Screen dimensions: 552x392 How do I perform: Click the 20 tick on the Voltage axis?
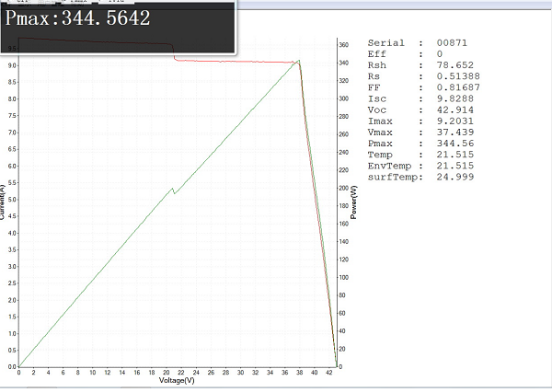pyautogui.click(x=167, y=373)
